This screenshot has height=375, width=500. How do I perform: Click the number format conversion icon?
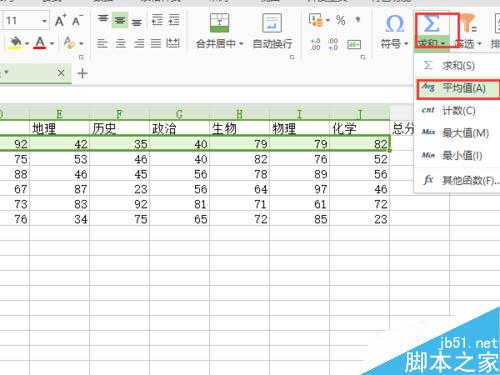354,44
